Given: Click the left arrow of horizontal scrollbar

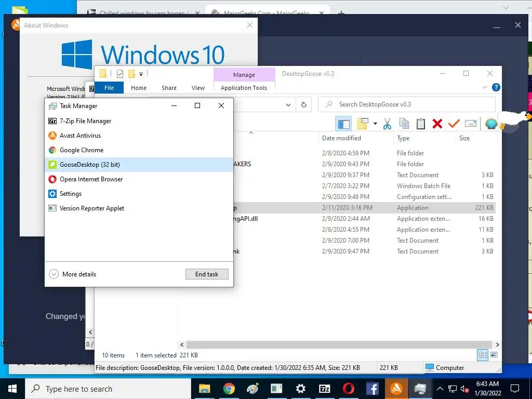Looking at the screenshot, I should (x=182, y=345).
